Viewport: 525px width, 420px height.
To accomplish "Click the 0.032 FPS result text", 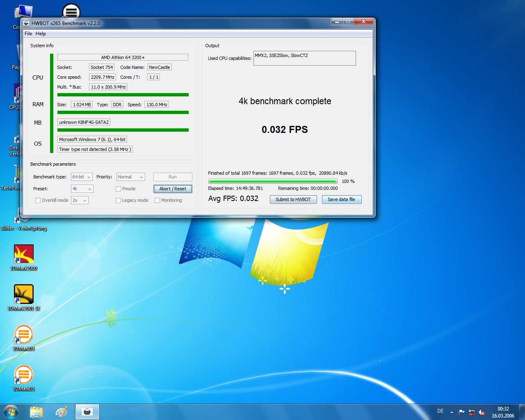I will point(285,130).
